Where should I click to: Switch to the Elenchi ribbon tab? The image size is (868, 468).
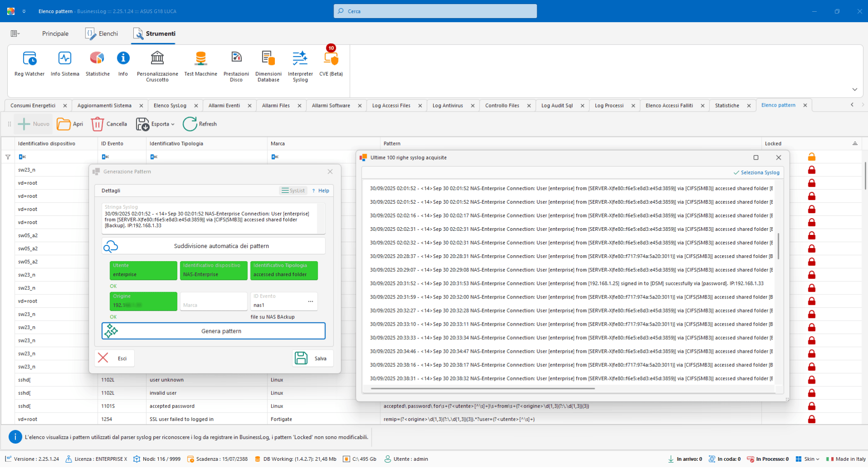(x=102, y=33)
